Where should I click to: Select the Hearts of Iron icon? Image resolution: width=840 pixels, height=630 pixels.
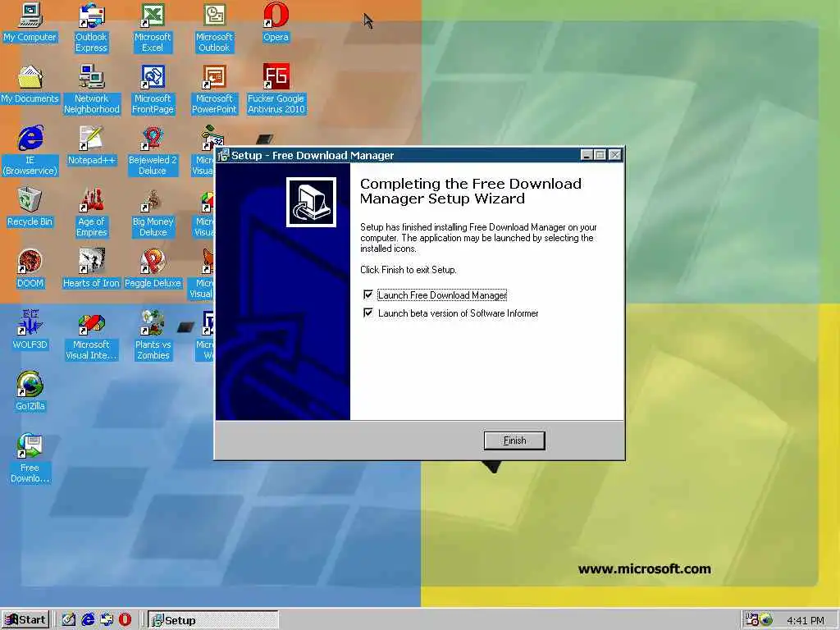click(91, 269)
